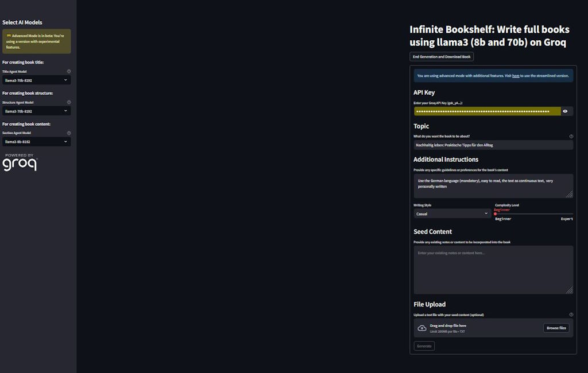Click resize handle of Seed Content box
This screenshot has height=373, width=588.
click(x=569, y=290)
